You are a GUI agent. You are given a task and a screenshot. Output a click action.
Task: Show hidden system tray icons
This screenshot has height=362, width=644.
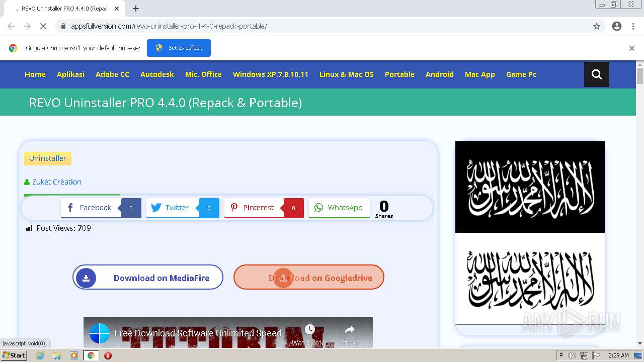[561, 355]
